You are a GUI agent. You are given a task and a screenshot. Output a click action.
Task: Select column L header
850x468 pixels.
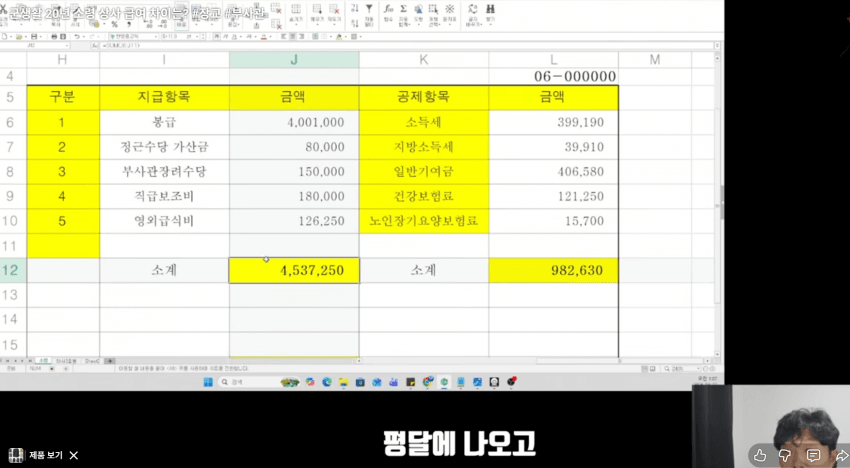(x=553, y=60)
